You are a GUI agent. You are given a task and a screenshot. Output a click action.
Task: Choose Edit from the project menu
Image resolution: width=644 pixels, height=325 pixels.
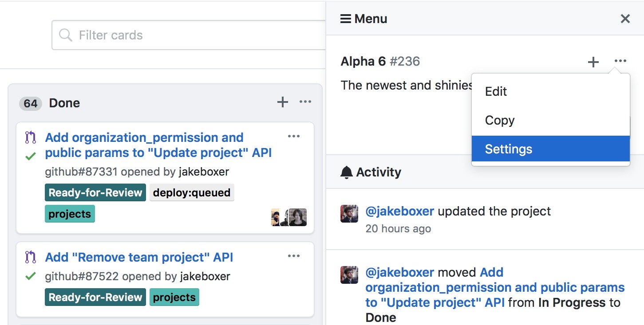pyautogui.click(x=551, y=91)
